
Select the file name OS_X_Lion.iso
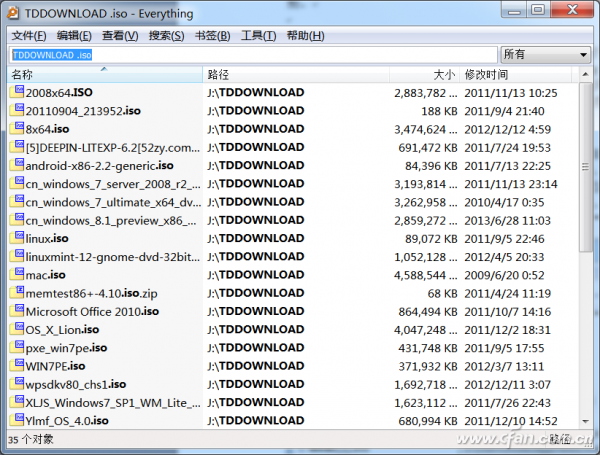[62, 329]
